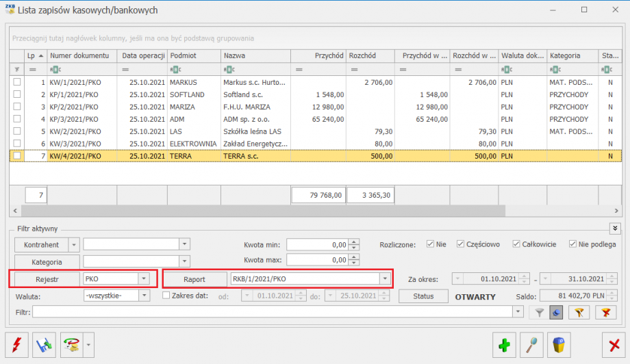630x364 pixels.
Task: Click into the Filtr text field
Action: pyautogui.click(x=273, y=312)
